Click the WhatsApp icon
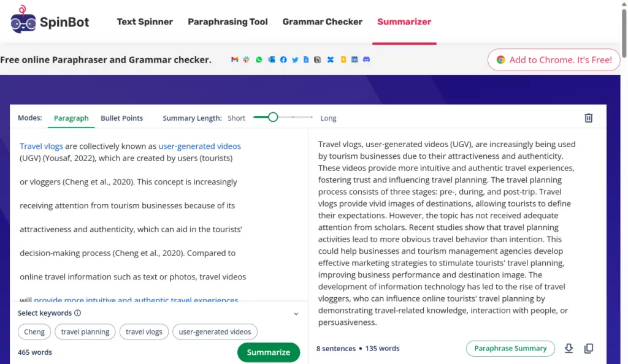This screenshot has width=628, height=364. (x=259, y=60)
